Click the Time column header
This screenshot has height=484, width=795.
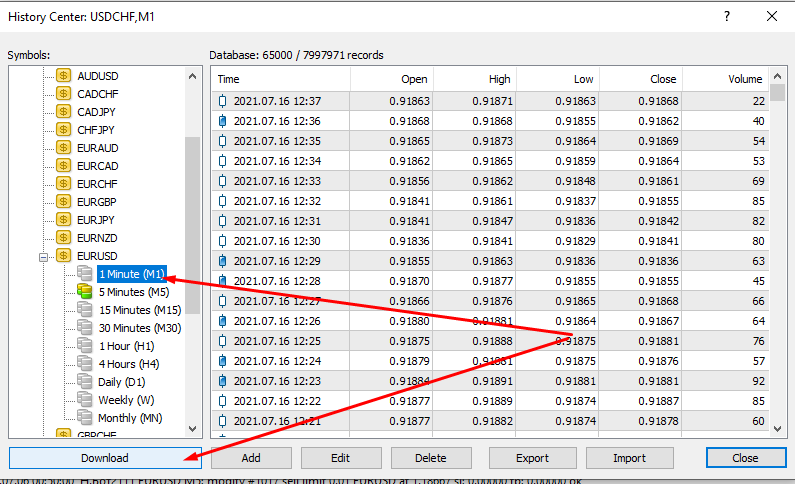(281, 79)
